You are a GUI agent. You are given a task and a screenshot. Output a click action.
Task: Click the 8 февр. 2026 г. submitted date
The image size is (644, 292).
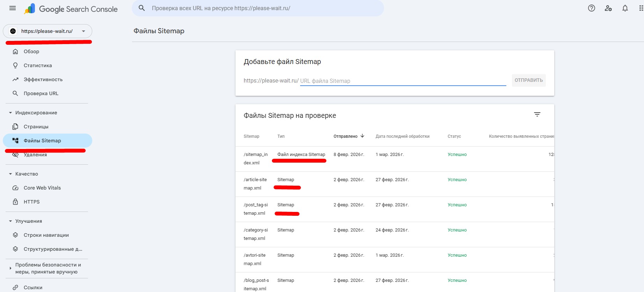click(349, 155)
